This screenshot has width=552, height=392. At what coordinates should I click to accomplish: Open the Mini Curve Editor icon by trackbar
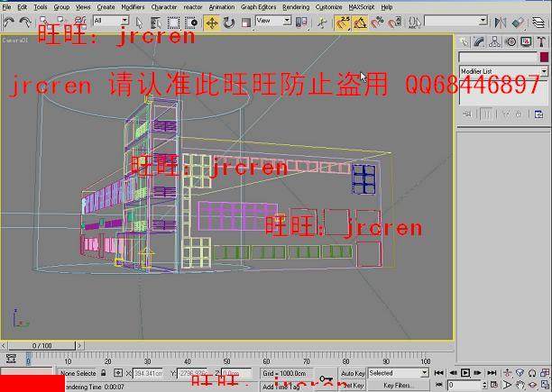11,359
